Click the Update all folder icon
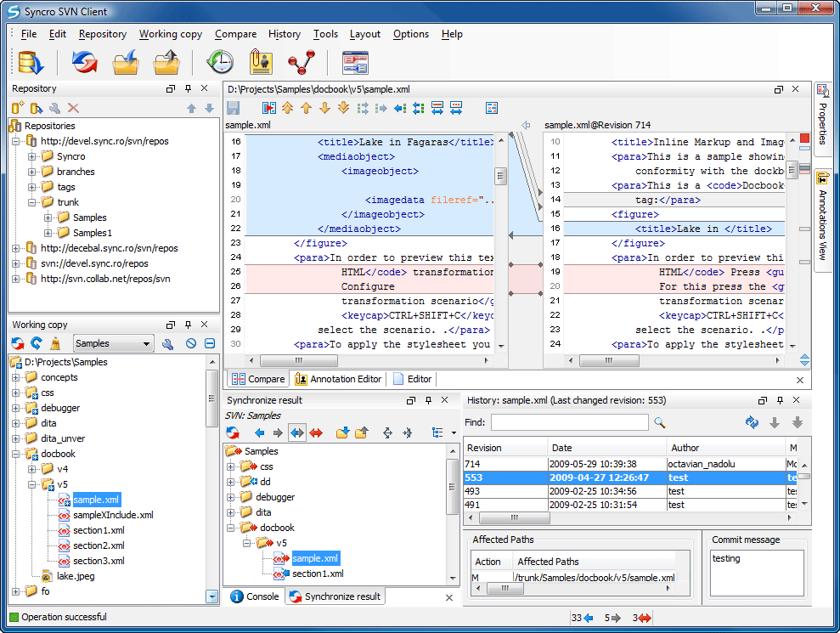 click(x=342, y=432)
